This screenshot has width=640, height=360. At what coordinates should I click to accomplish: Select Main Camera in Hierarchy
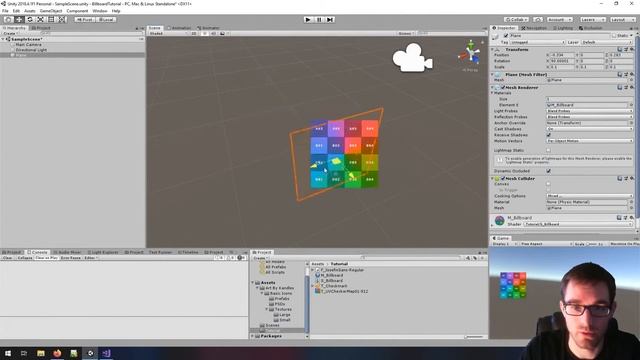click(x=29, y=44)
